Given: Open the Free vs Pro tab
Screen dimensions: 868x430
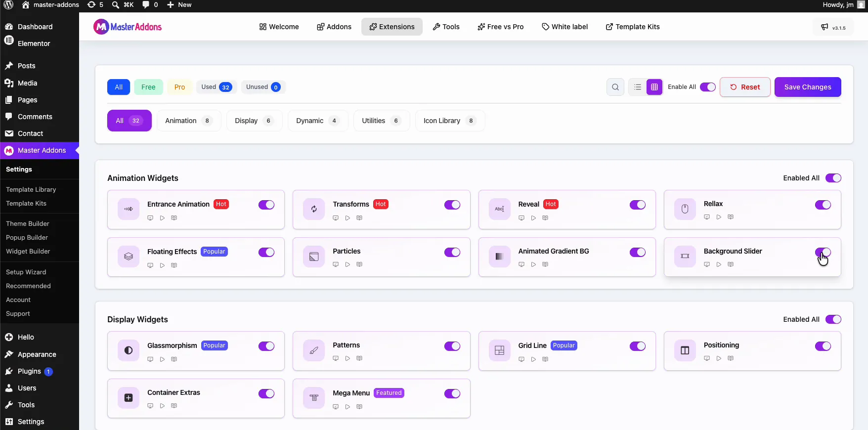Looking at the screenshot, I should tap(500, 27).
